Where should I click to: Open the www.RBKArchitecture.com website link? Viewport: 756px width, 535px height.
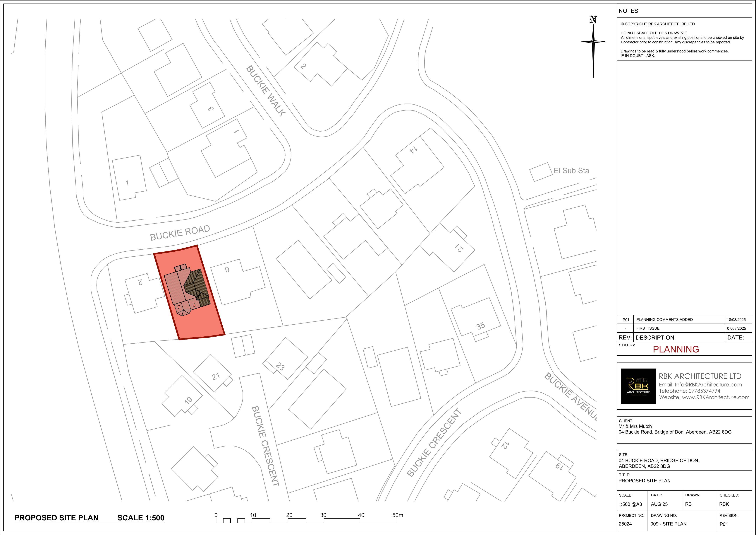point(716,398)
